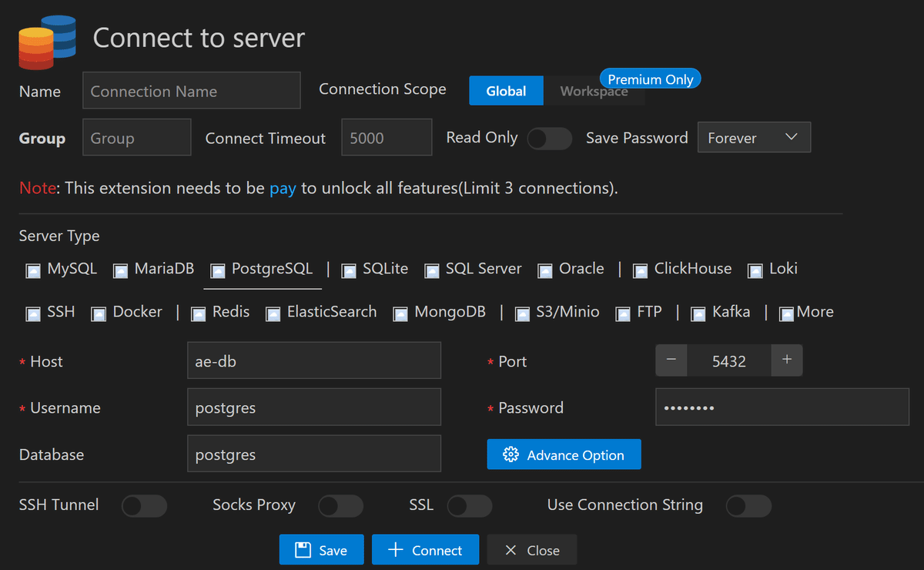The image size is (924, 570).
Task: Click the pay link in the note
Action: (283, 188)
